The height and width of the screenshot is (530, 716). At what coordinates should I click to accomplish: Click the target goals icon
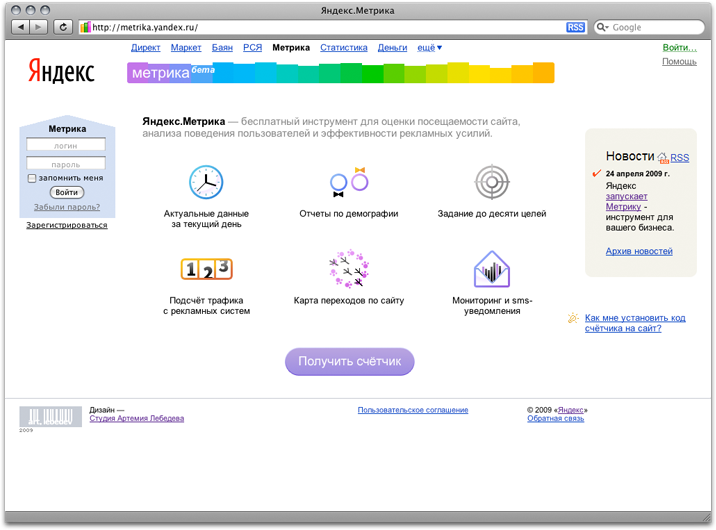coord(491,182)
